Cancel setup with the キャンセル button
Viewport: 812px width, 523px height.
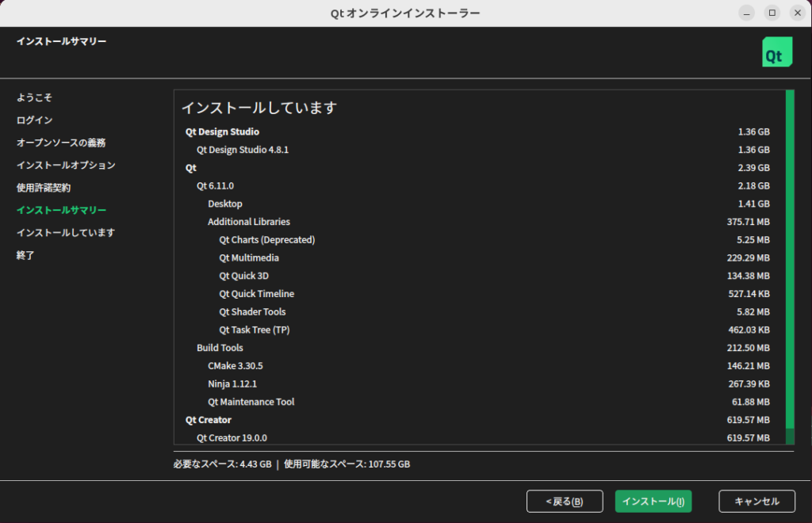pyautogui.click(x=756, y=502)
